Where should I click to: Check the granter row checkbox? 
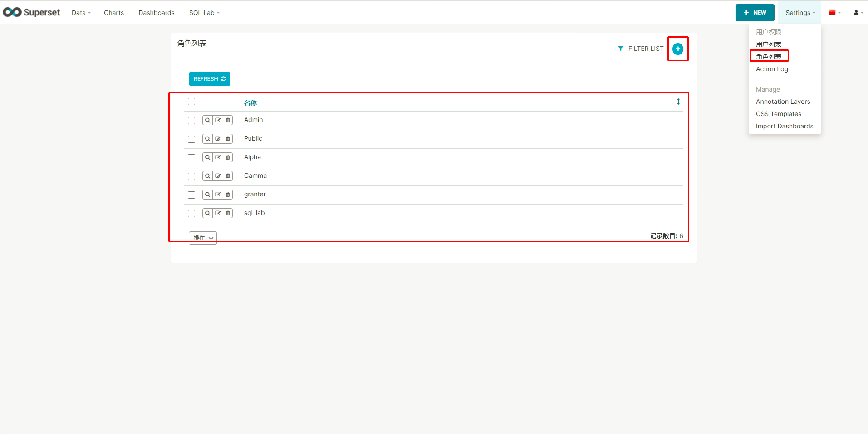[x=191, y=195]
